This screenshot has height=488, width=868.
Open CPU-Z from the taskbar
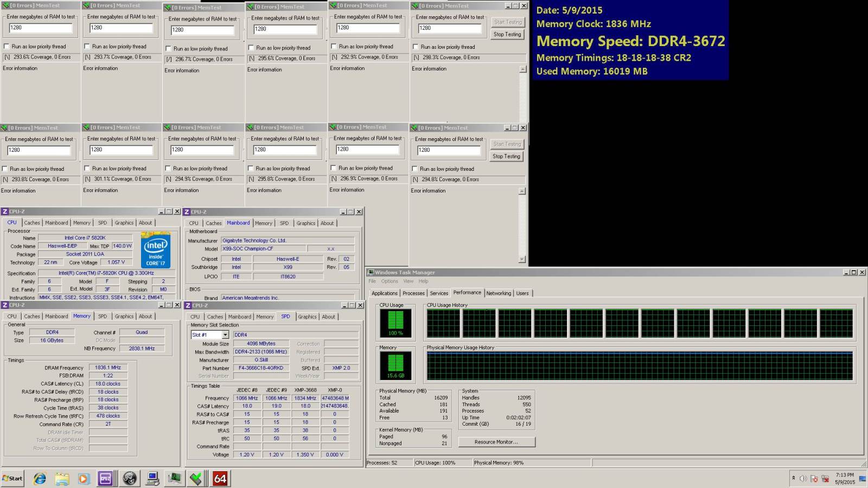click(105, 478)
